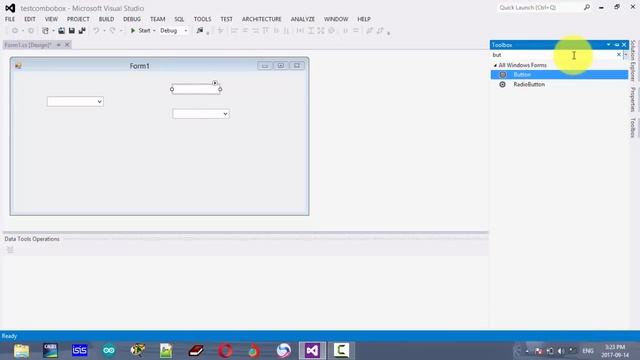
Task: Switch to the Form1.cs [Design] tab
Action: click(x=28, y=45)
